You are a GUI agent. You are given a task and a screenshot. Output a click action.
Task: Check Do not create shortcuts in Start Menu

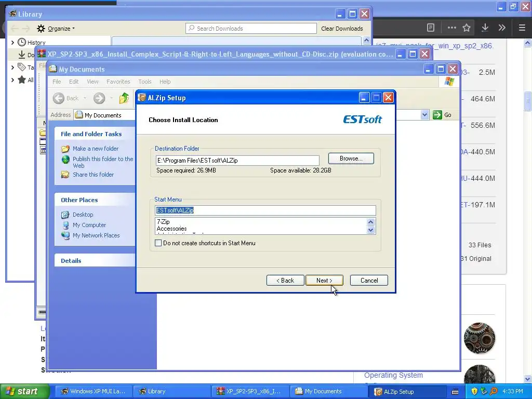(158, 243)
